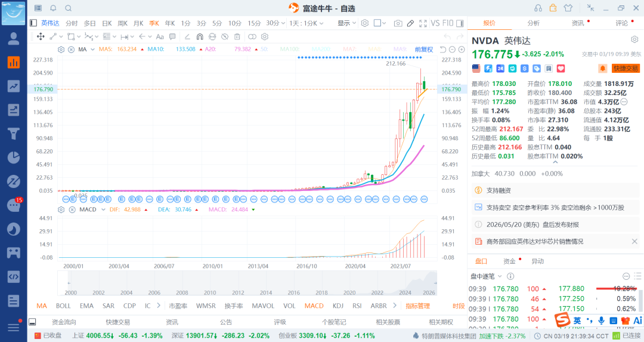This screenshot has height=342, width=644.
Task: Click the red heart favorite icon
Action: point(561,68)
